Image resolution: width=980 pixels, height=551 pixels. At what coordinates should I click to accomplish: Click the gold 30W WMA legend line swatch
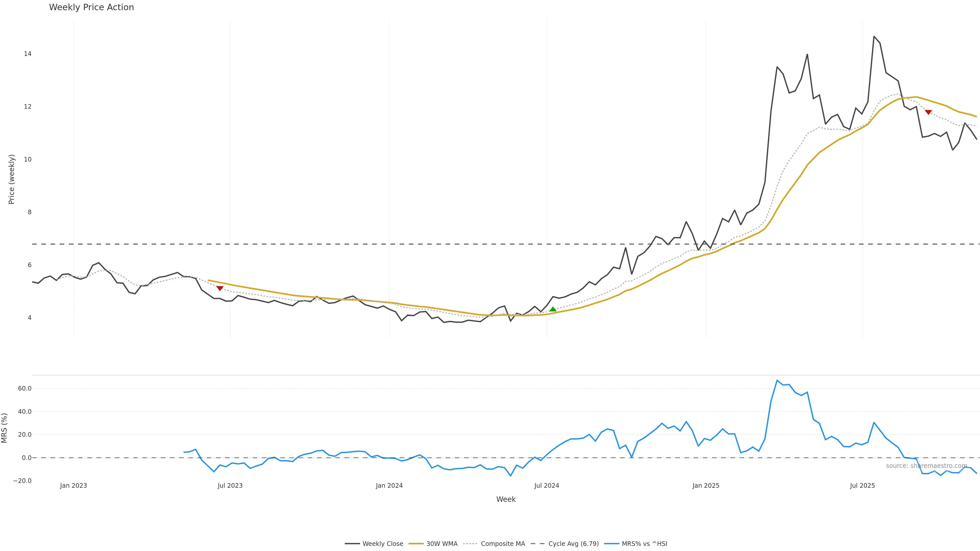tap(416, 544)
